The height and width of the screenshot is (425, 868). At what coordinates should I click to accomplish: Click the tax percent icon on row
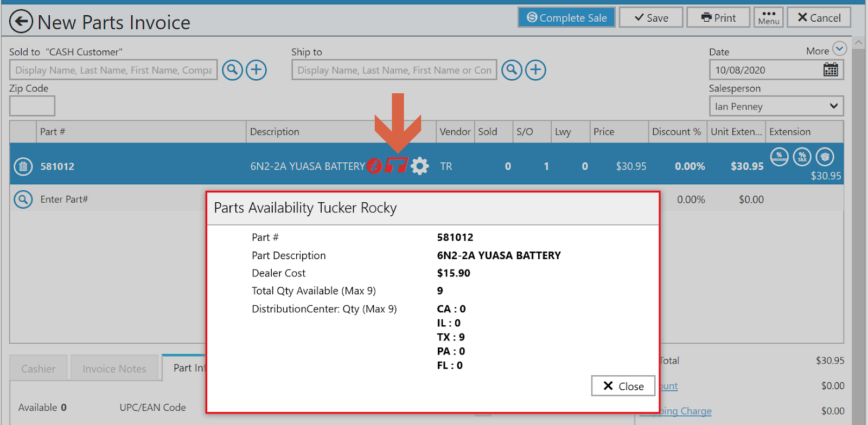coord(802,157)
